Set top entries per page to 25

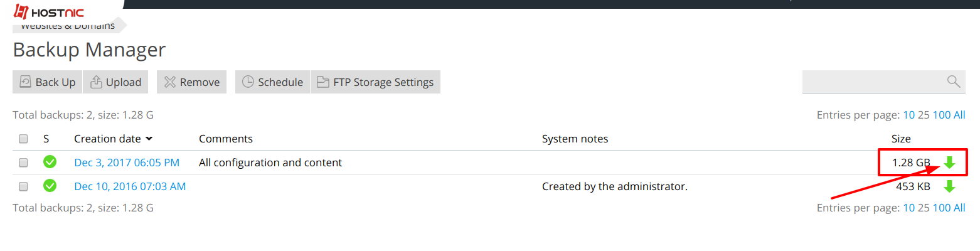coord(924,115)
